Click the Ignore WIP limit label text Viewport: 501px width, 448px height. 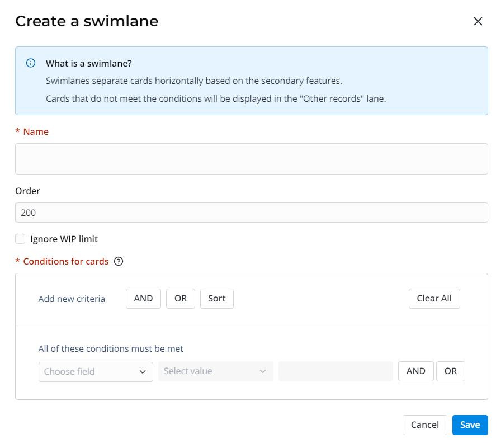(64, 239)
